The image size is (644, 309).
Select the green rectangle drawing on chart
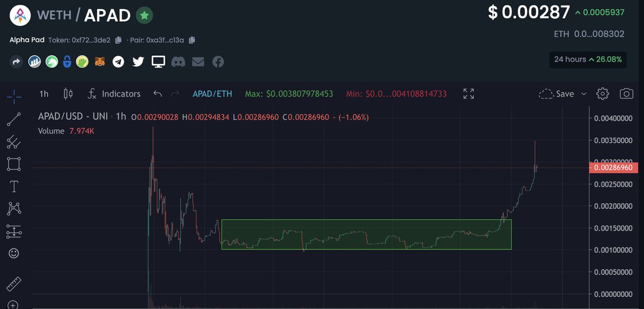(366, 234)
